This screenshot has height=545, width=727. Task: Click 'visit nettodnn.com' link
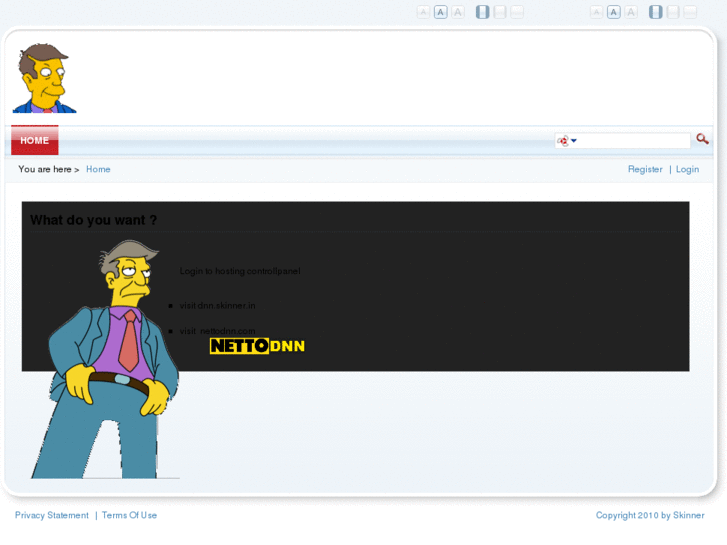pos(217,331)
